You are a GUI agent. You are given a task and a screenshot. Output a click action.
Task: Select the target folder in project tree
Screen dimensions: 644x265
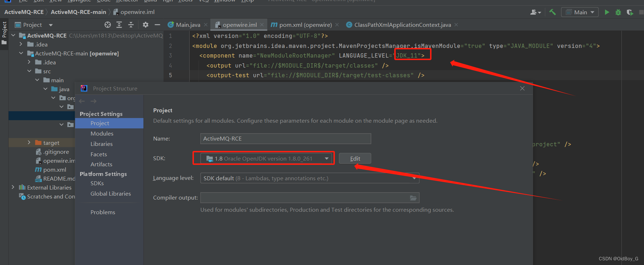click(47, 143)
